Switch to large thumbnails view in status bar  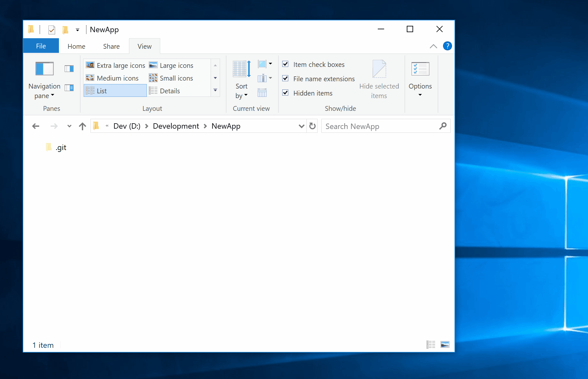click(x=445, y=344)
